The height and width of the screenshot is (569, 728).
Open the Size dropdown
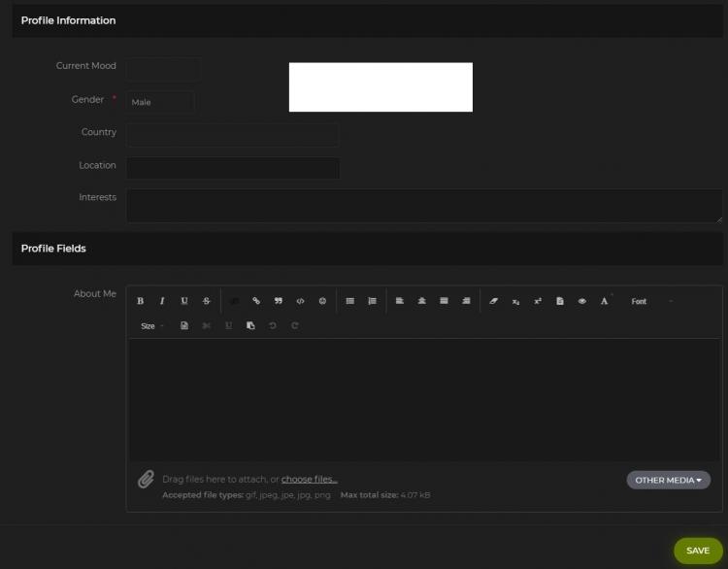pos(151,325)
